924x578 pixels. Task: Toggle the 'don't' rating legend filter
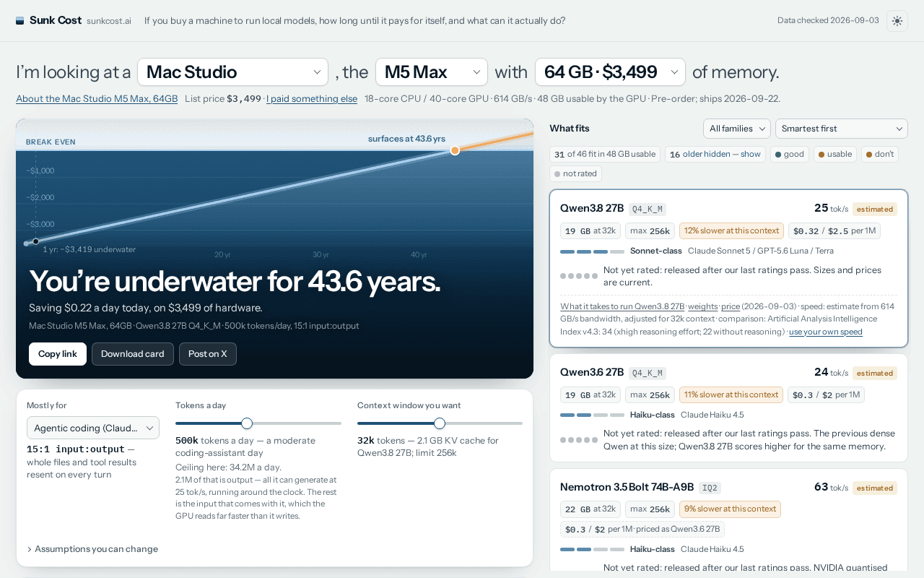pyautogui.click(x=879, y=154)
